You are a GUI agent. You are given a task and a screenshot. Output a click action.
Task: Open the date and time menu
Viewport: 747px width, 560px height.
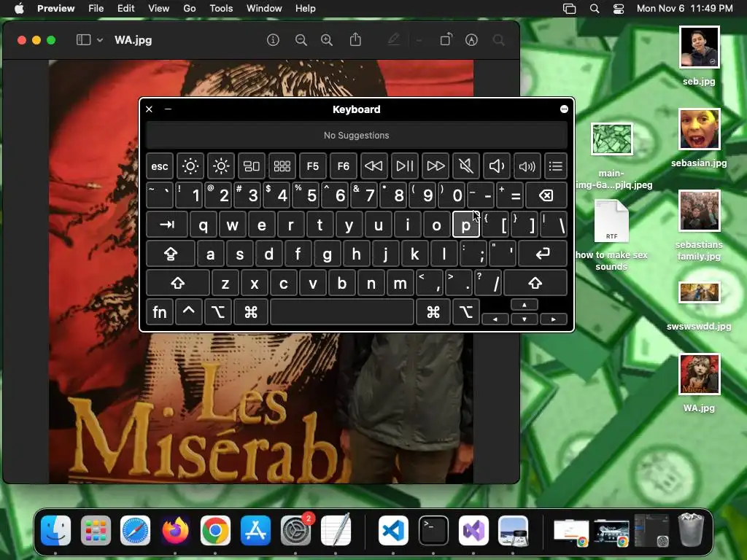(684, 8)
